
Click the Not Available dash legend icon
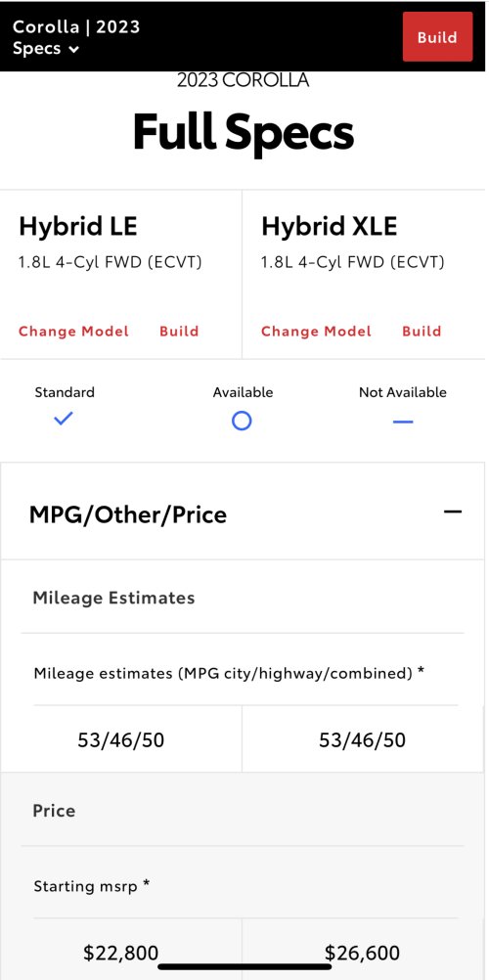click(403, 422)
